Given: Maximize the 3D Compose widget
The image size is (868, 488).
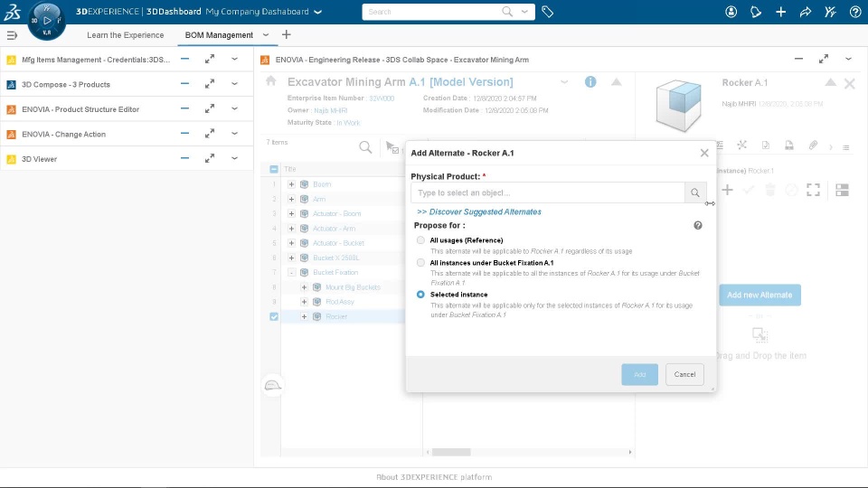Looking at the screenshot, I should click(209, 84).
